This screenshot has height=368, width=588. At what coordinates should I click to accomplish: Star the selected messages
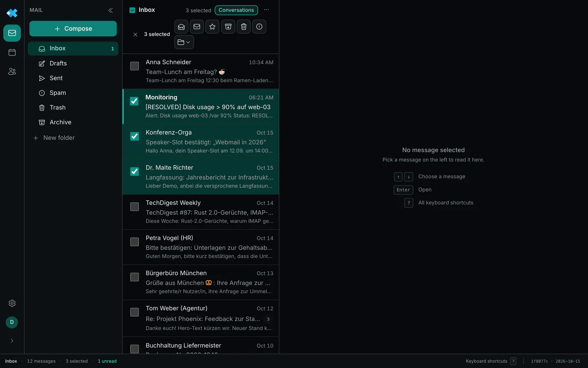(212, 27)
